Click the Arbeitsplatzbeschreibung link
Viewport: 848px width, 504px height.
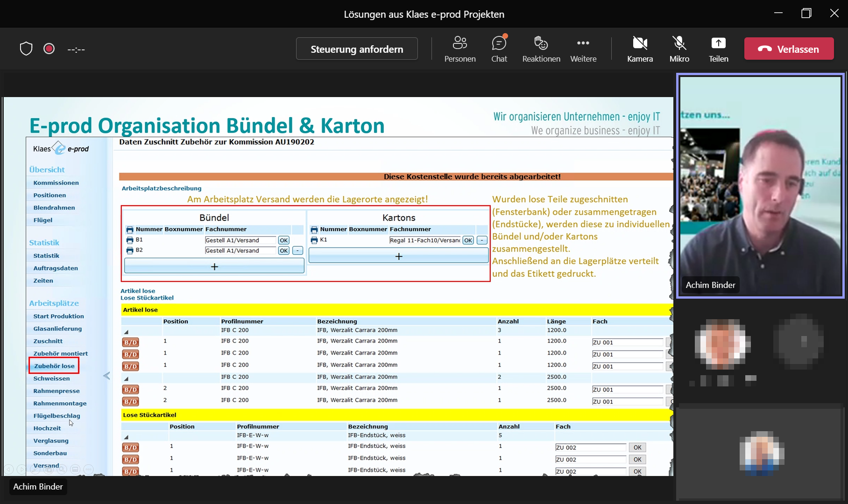[x=162, y=189]
